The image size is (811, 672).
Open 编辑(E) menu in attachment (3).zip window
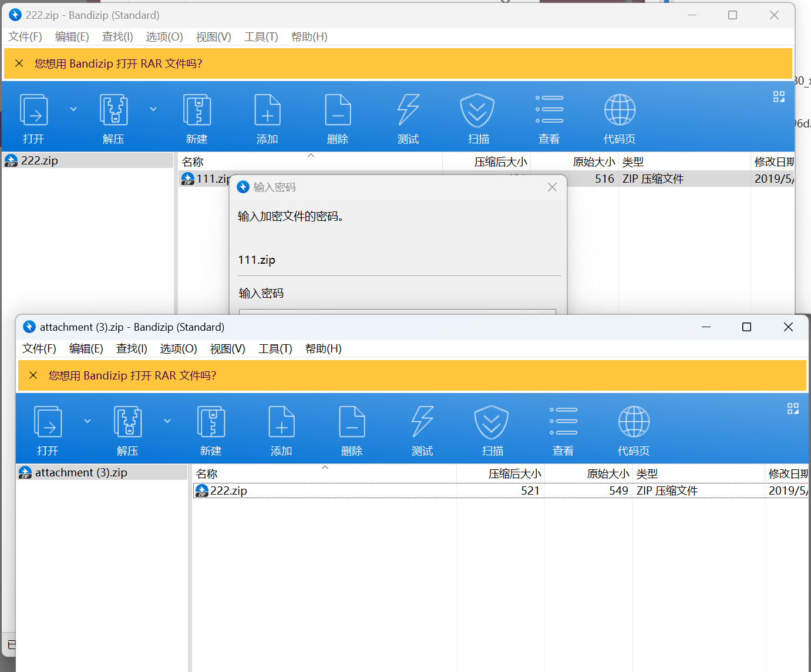click(x=86, y=349)
